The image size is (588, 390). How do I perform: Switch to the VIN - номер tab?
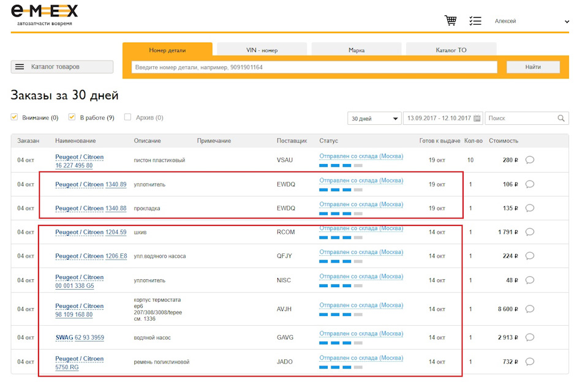[262, 50]
